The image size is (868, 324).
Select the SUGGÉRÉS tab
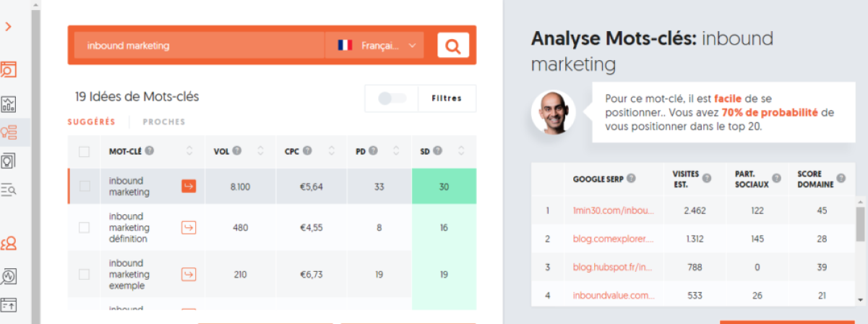[92, 122]
